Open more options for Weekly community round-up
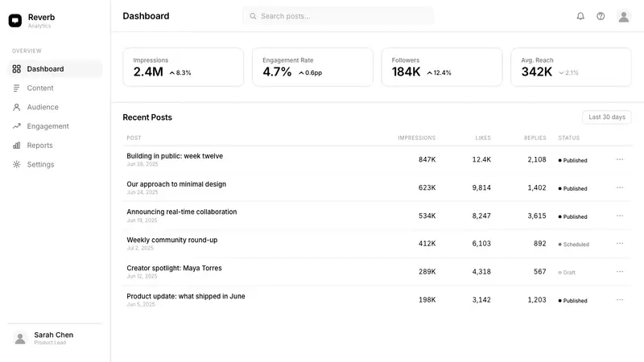Image resolution: width=644 pixels, height=362 pixels. (620, 244)
